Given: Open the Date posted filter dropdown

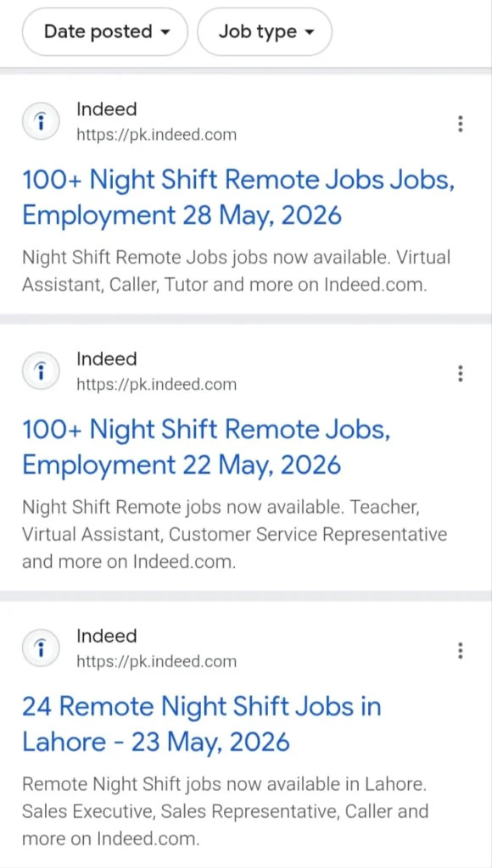Looking at the screenshot, I should click(x=105, y=31).
